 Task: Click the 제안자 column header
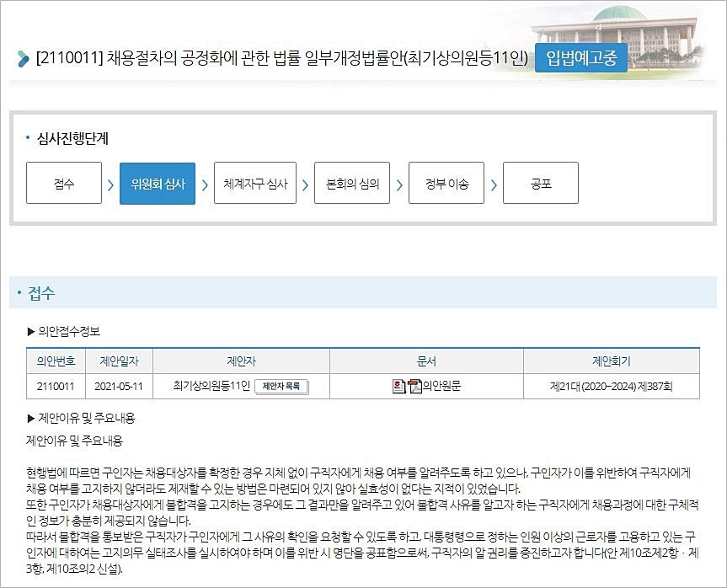(241, 361)
